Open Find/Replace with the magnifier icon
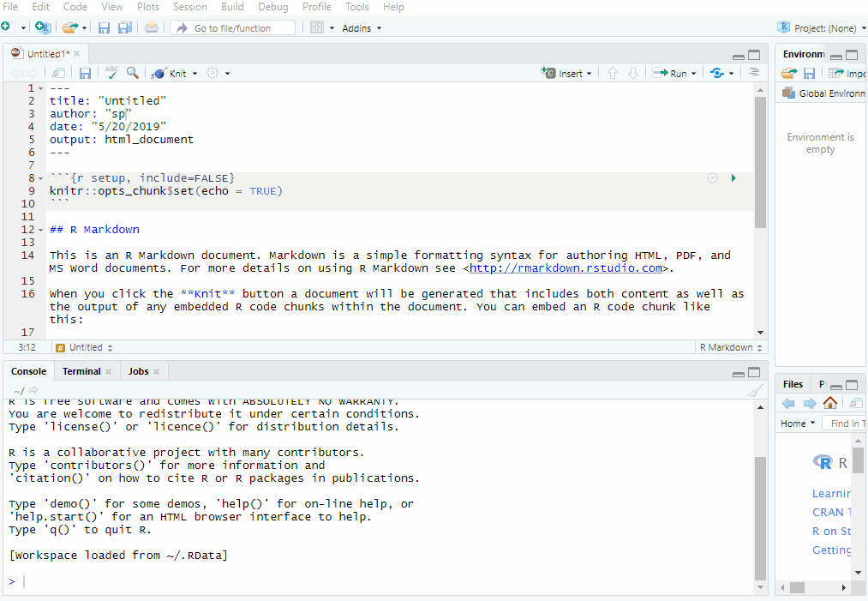This screenshot has width=868, height=601. pyautogui.click(x=132, y=73)
